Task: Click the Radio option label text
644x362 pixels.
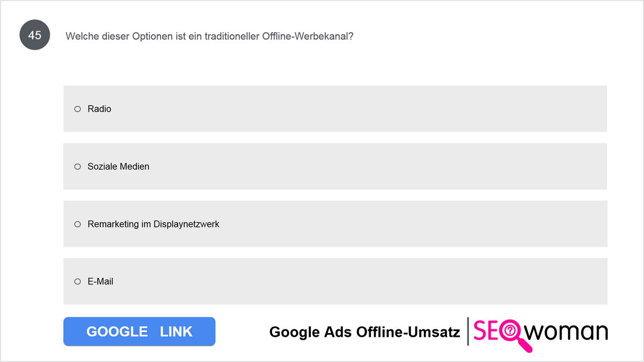Action: 99,109
